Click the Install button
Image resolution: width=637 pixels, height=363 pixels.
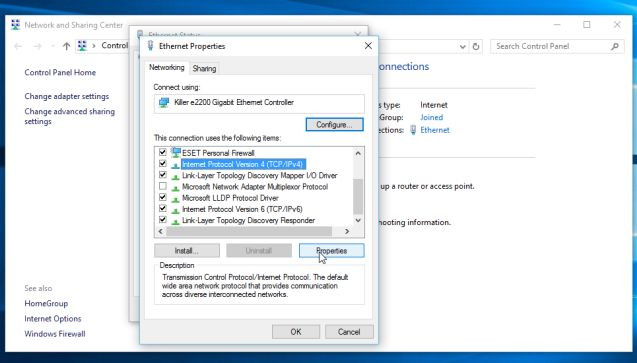point(186,251)
